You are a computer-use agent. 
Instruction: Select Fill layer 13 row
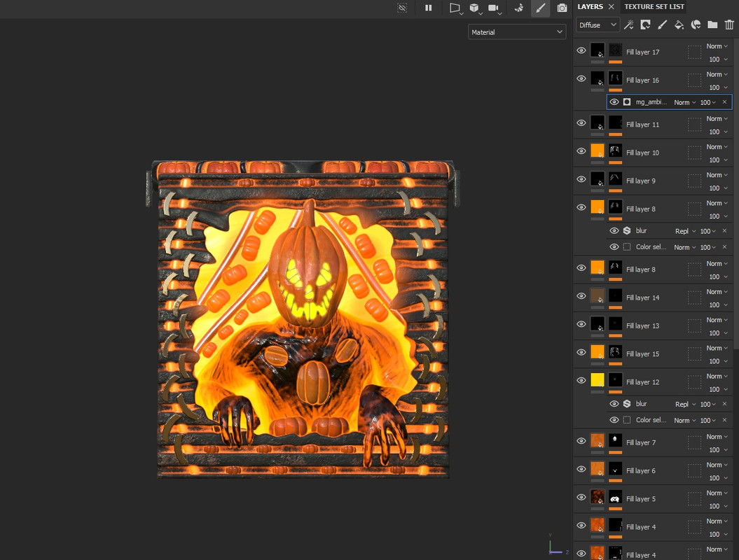(653, 326)
